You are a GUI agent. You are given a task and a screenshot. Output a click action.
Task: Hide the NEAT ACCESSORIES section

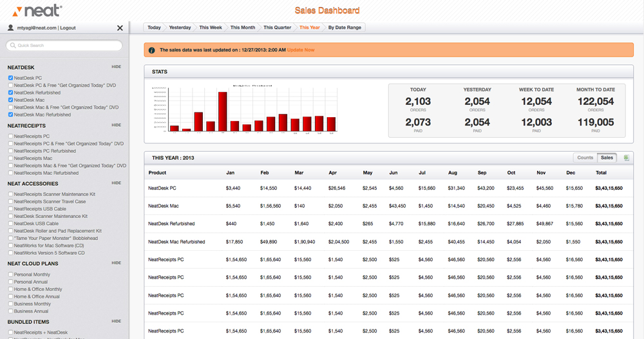tap(116, 183)
